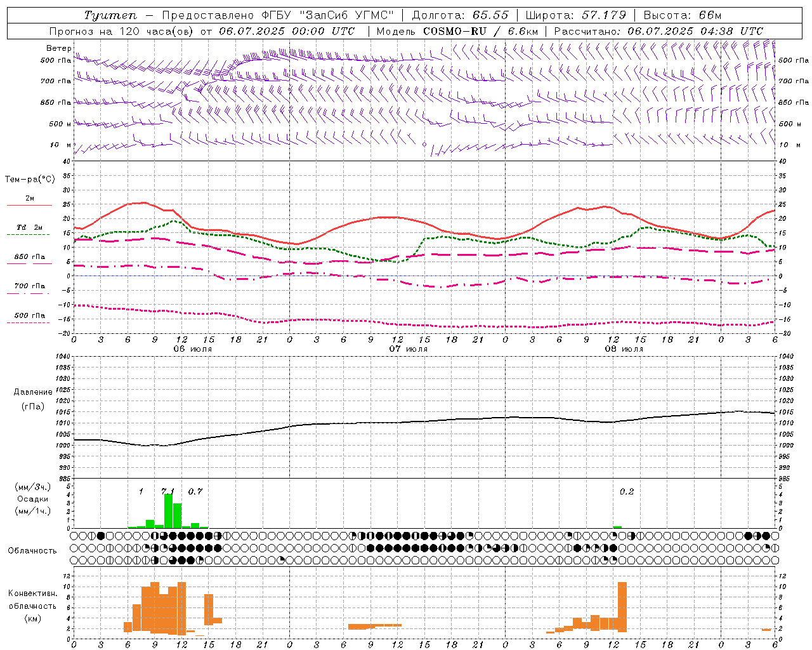Click the "Прогноз на 120 часа(ов)" text
The image size is (812, 650).
tap(122, 31)
